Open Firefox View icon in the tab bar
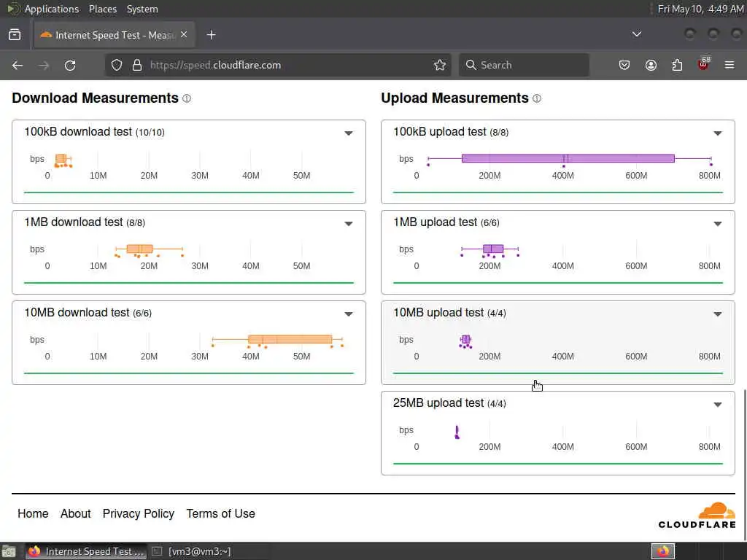This screenshot has height=560, width=747. [15, 35]
